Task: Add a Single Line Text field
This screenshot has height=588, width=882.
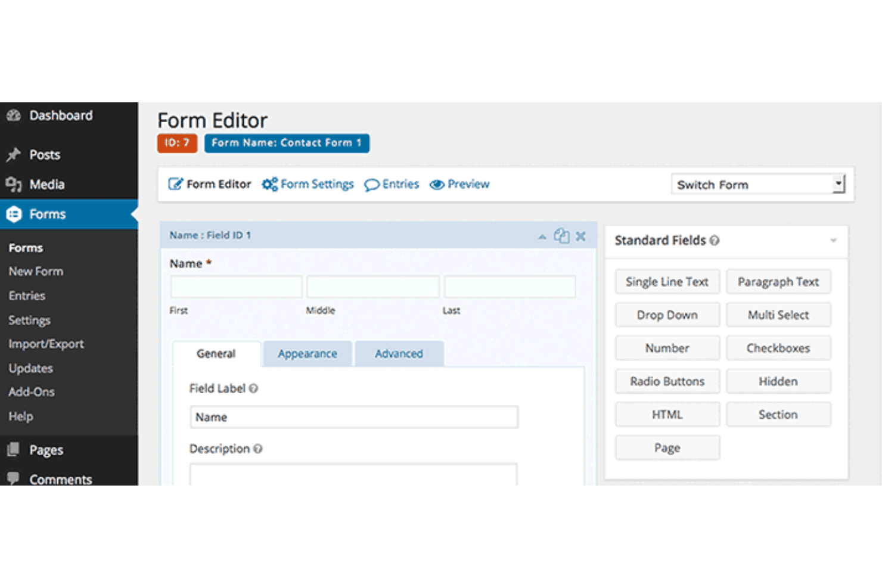Action: point(667,282)
